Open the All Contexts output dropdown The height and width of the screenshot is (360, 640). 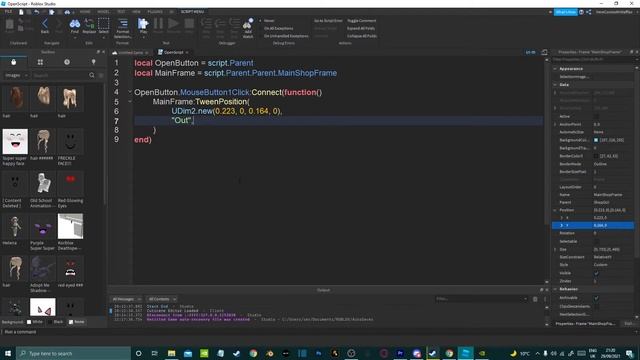[162, 299]
